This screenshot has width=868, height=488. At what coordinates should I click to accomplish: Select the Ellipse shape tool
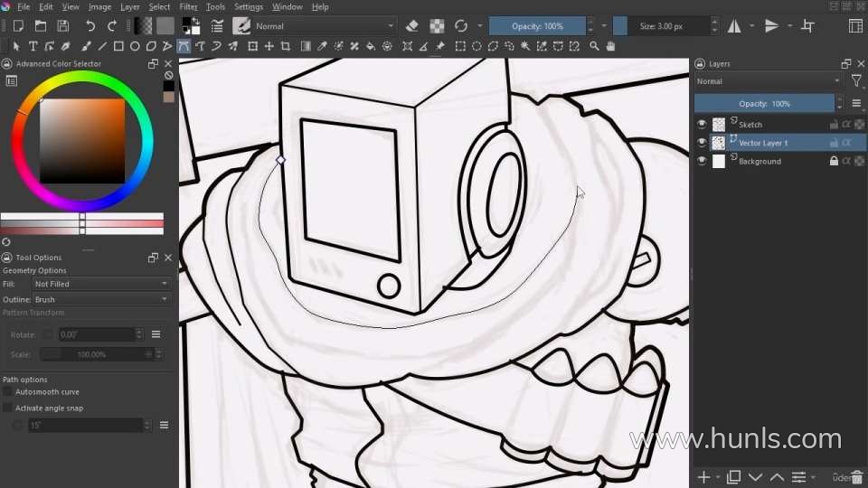click(x=135, y=46)
